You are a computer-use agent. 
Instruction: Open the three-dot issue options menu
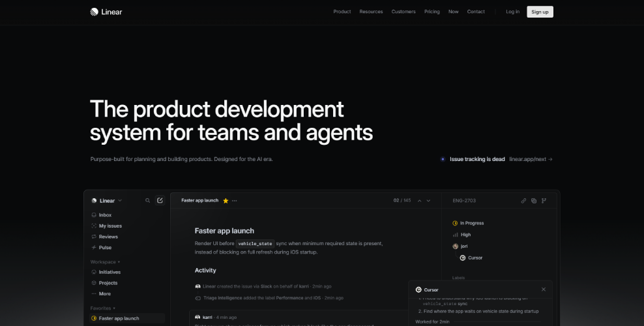[235, 201]
